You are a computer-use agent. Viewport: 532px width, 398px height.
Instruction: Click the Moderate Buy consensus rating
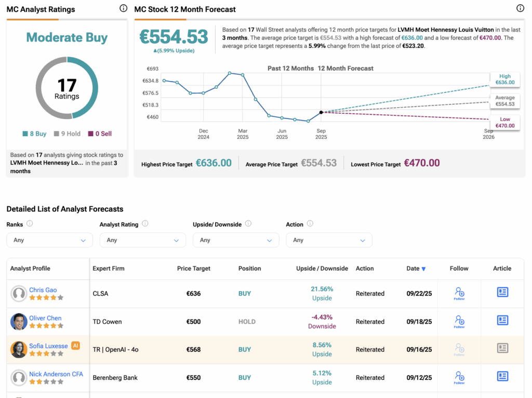coord(67,37)
